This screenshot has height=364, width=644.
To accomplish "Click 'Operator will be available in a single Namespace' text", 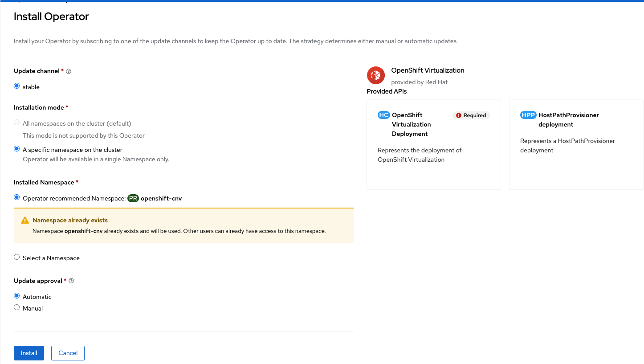I will coord(96,159).
